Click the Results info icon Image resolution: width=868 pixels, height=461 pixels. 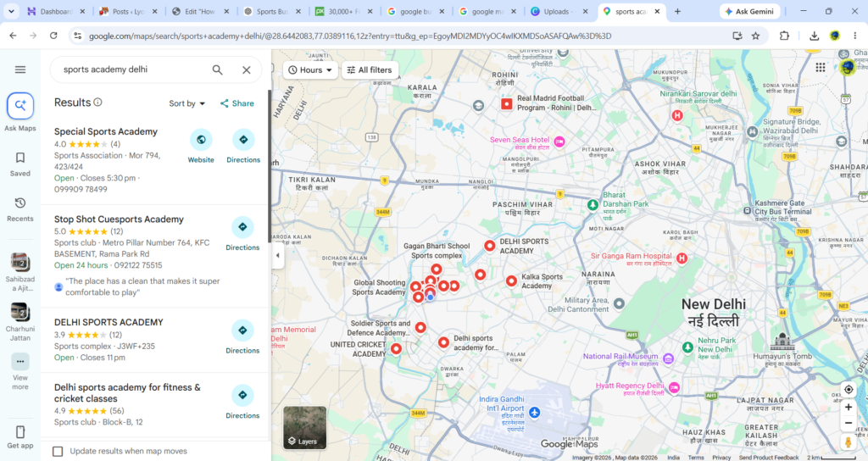(x=98, y=103)
